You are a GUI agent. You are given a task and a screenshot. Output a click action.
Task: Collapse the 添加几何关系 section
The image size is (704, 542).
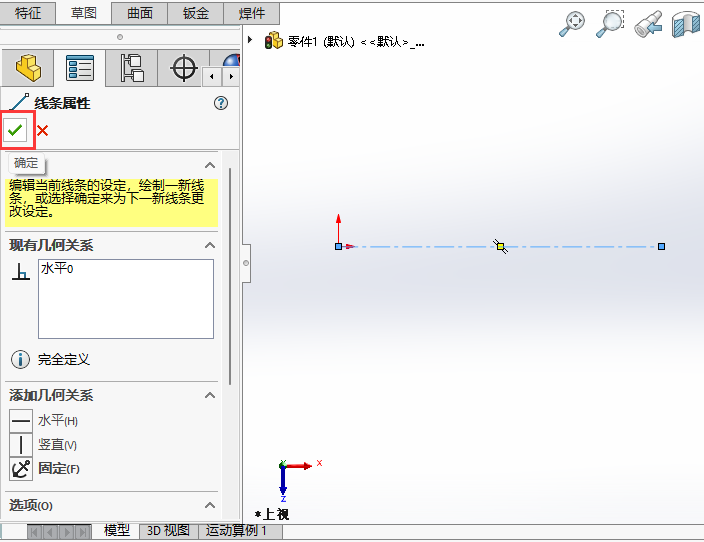pos(210,395)
